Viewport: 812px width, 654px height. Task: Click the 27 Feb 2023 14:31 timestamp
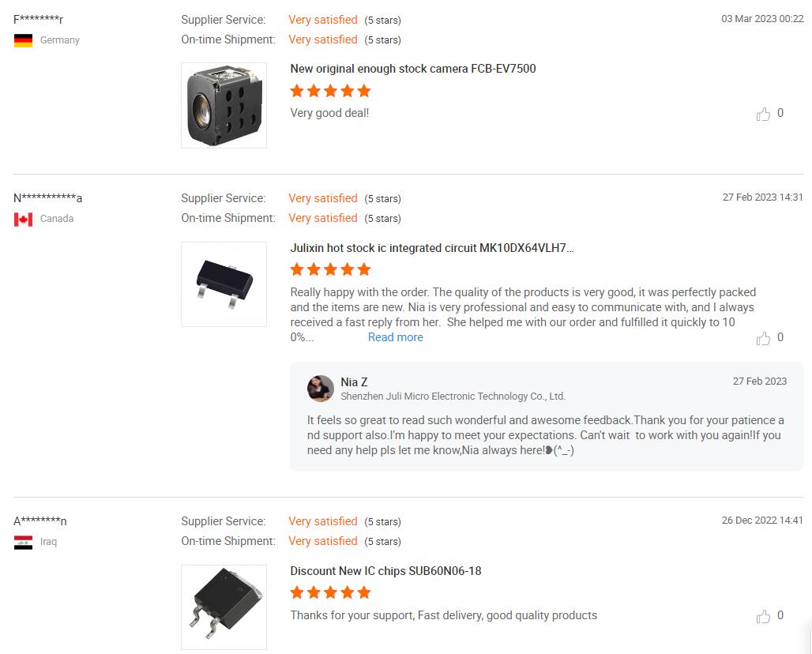pos(762,197)
